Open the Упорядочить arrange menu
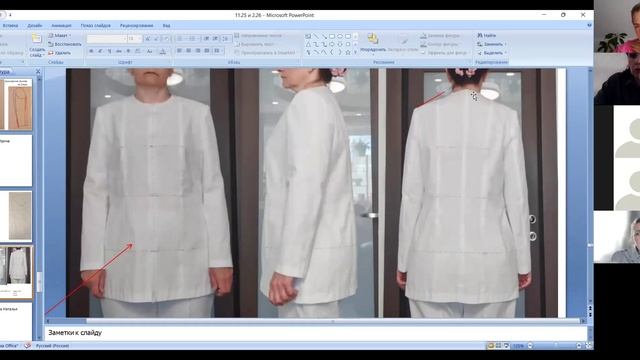The image size is (640, 360). pos(373,43)
